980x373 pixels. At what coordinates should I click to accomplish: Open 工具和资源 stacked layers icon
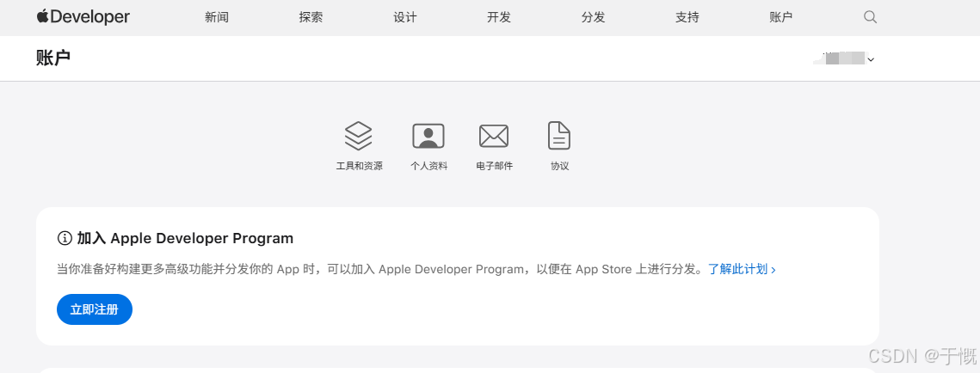coord(359,136)
